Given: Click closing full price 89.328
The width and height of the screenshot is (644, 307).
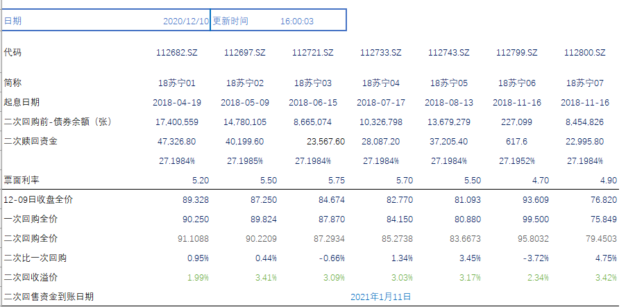Looking at the screenshot, I should 196,200.
